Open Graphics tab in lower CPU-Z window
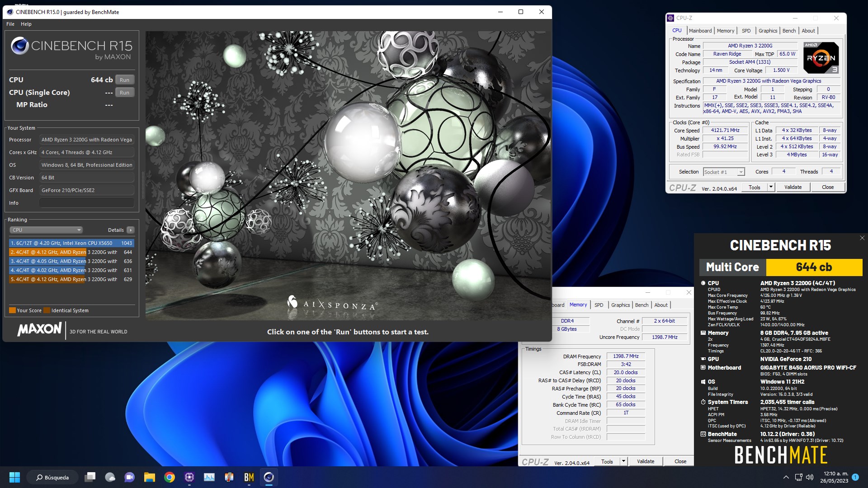The width and height of the screenshot is (868, 488). coord(620,305)
